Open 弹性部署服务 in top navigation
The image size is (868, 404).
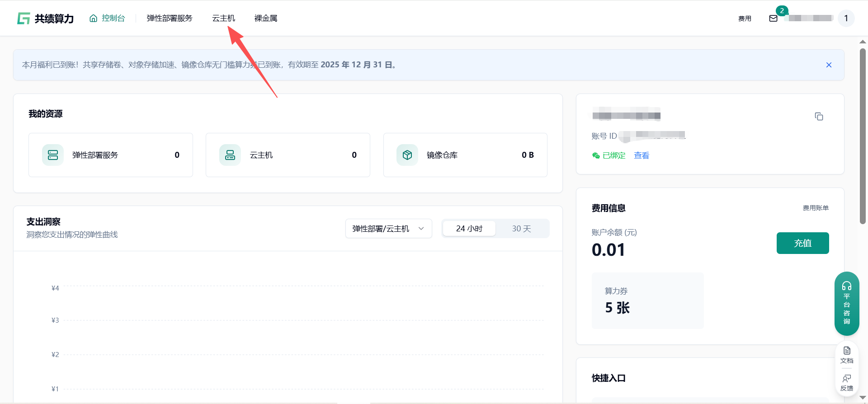170,18
